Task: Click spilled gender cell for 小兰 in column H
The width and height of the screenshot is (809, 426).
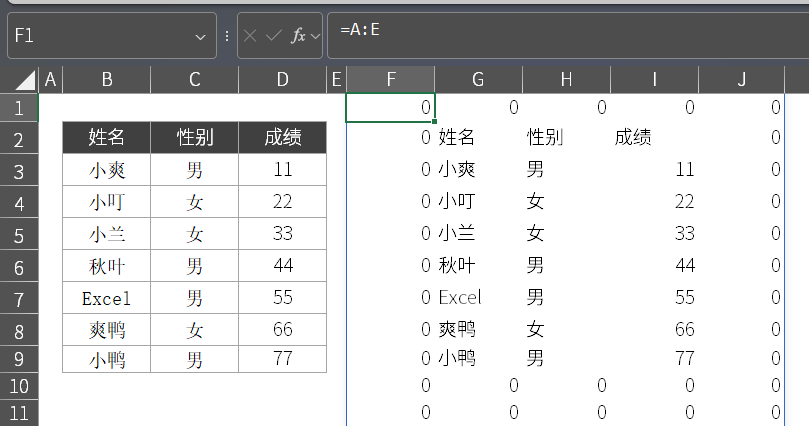Action: [567, 234]
